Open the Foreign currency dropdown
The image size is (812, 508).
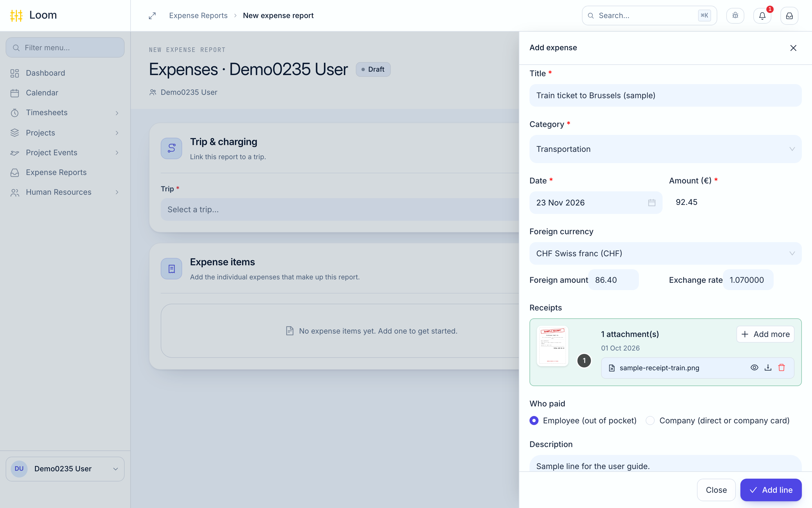point(665,253)
